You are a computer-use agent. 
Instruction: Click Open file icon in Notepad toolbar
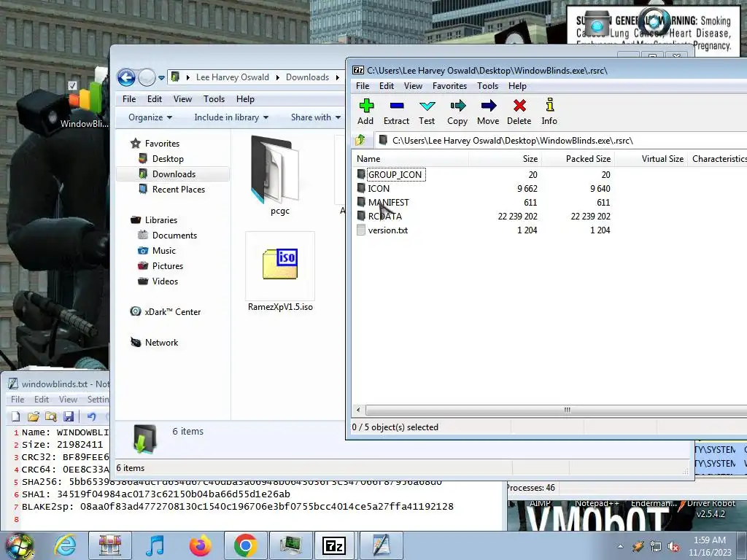tap(34, 416)
